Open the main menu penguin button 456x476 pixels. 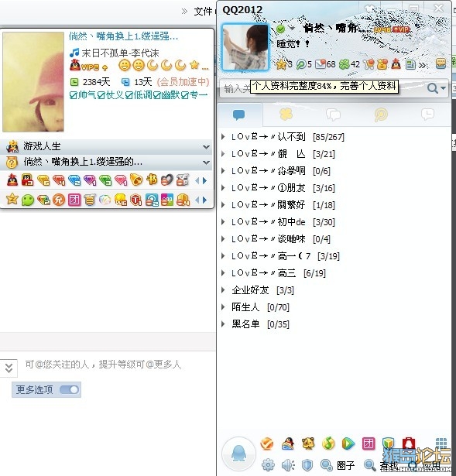pos(238,454)
